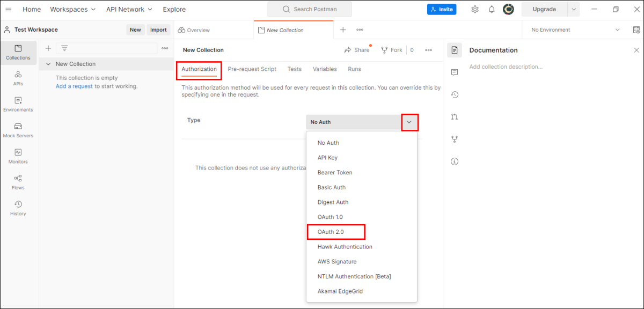Switch to the Authorization tab
This screenshot has width=644, height=309.
click(x=199, y=69)
